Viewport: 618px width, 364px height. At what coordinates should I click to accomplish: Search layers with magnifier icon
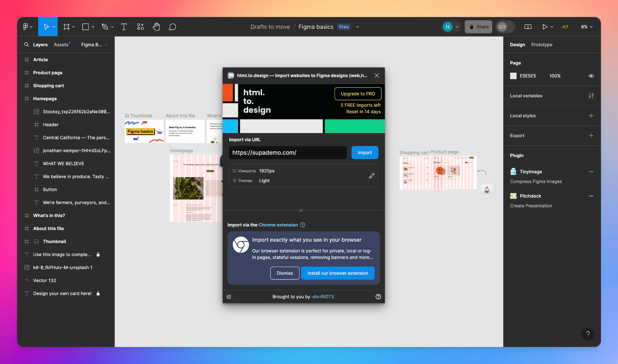pos(27,44)
